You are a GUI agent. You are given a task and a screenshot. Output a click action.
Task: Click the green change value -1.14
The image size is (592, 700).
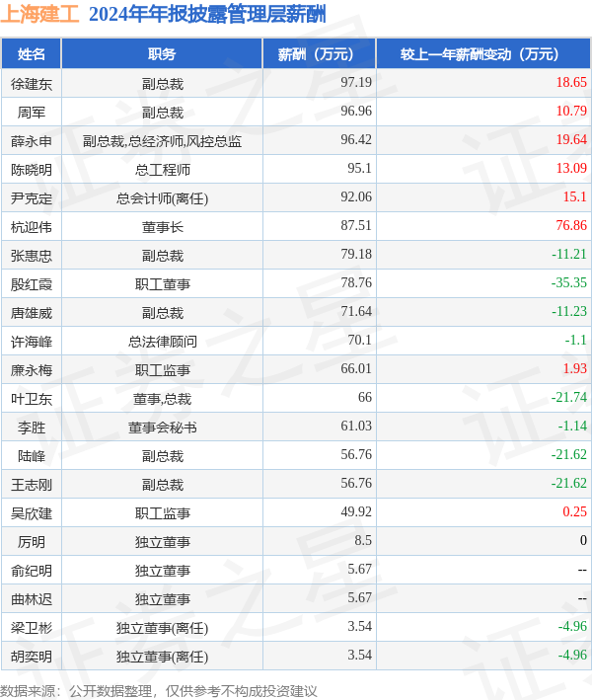click(x=572, y=426)
